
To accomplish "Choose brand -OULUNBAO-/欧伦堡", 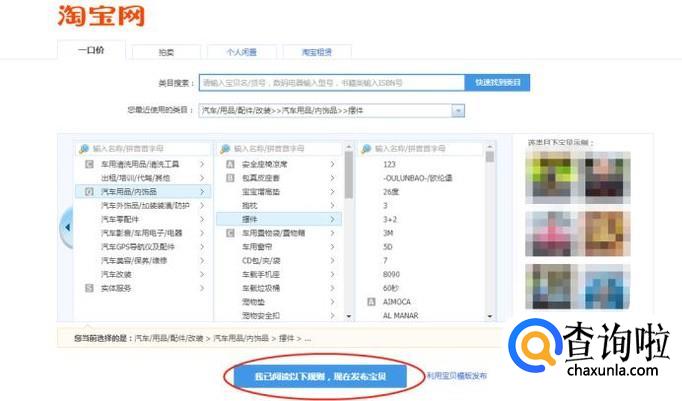I will coord(418,178).
